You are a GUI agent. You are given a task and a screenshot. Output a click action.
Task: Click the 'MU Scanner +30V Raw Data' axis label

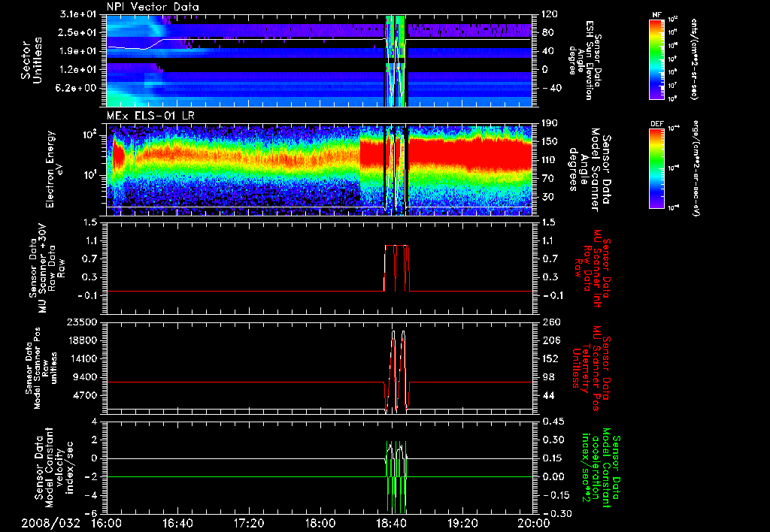pyautogui.click(x=47, y=268)
